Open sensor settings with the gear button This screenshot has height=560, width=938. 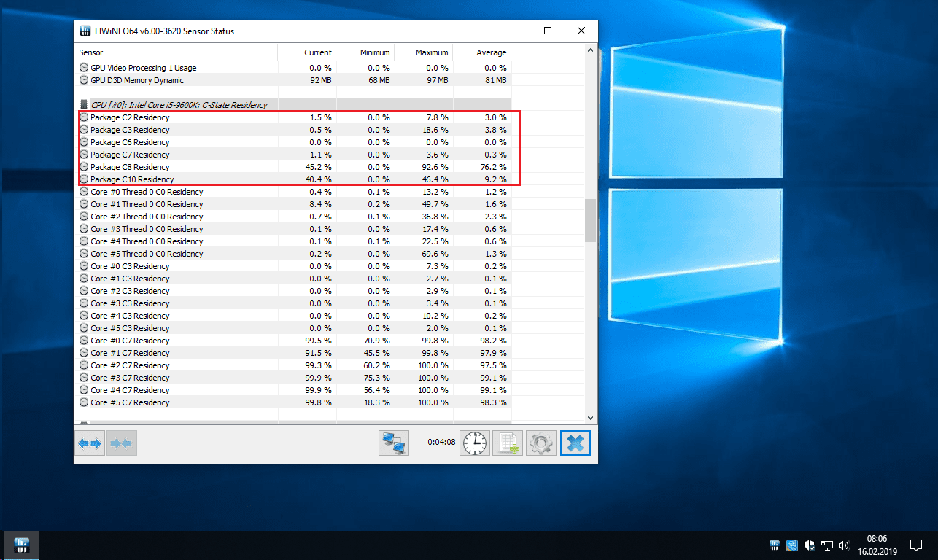pos(540,443)
